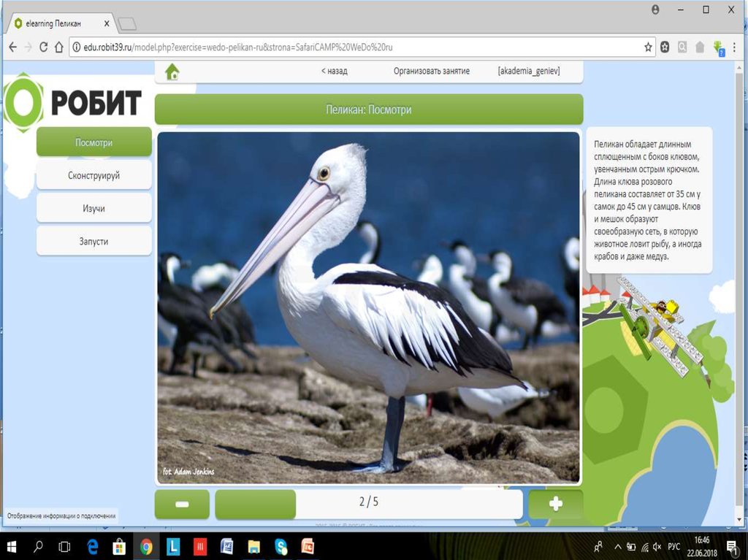Open the Изучи section
This screenshot has width=748, height=560.
coord(93,208)
